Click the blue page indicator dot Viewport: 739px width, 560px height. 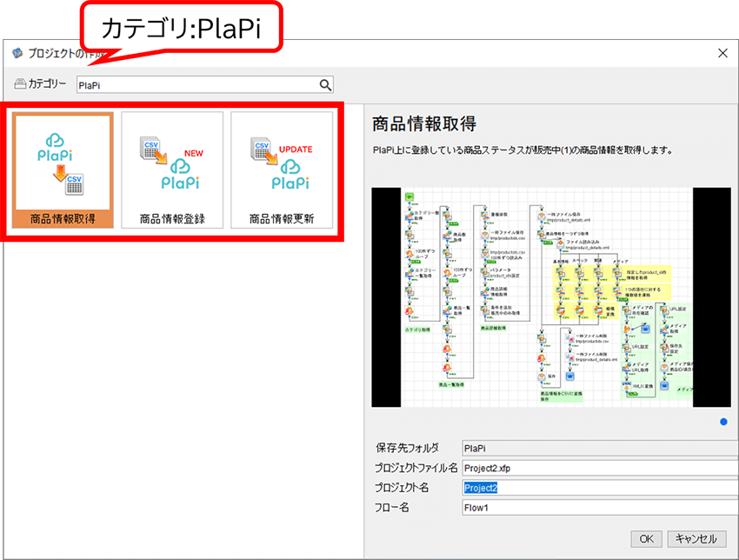click(x=724, y=423)
